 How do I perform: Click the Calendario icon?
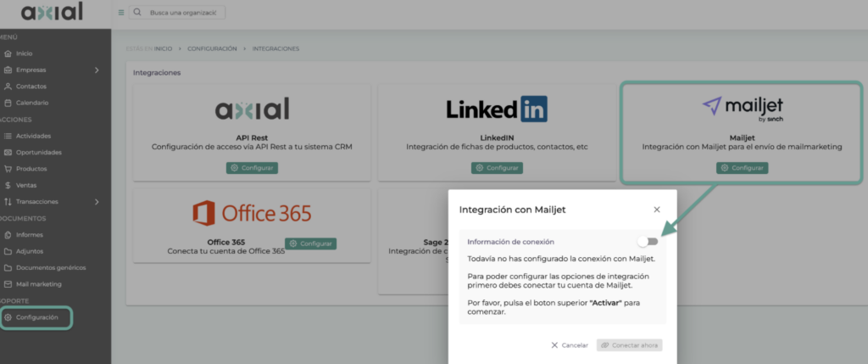point(8,103)
